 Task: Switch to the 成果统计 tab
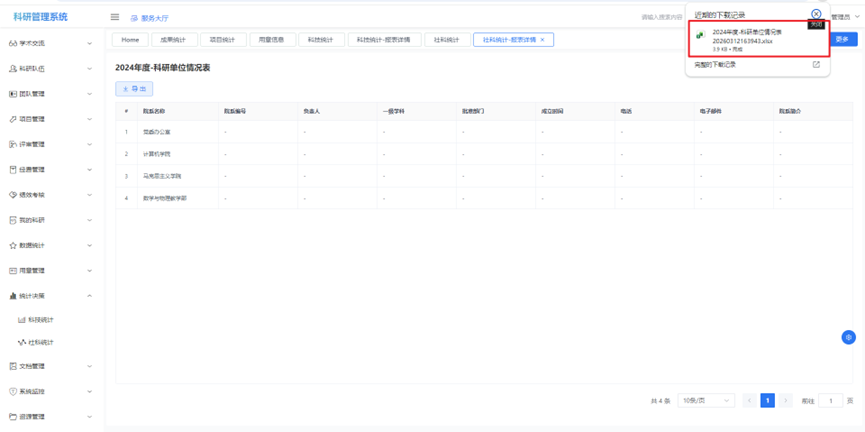pyautogui.click(x=173, y=40)
